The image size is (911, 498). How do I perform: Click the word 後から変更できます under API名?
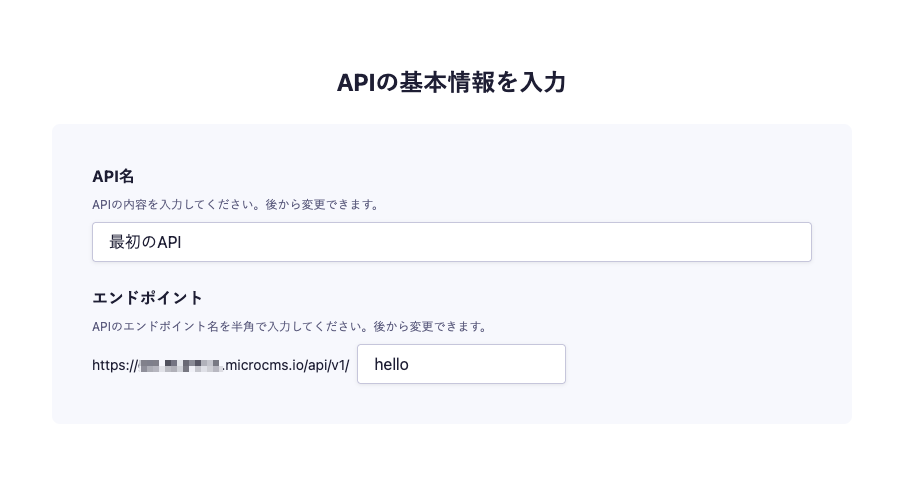point(322,205)
